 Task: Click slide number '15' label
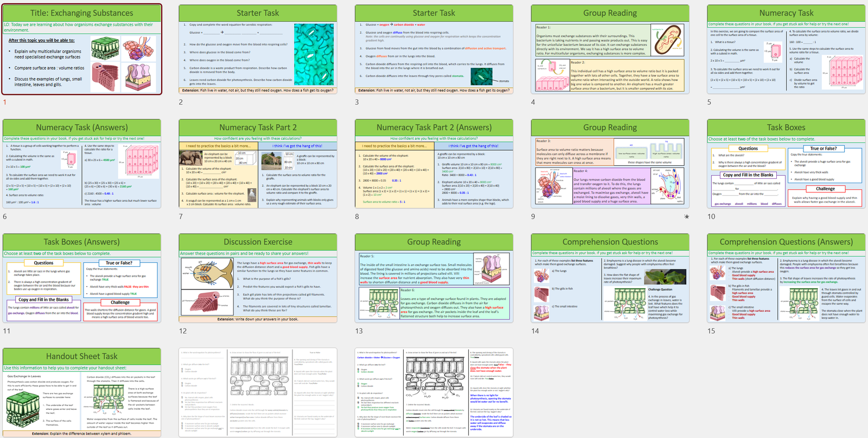pyautogui.click(x=711, y=331)
